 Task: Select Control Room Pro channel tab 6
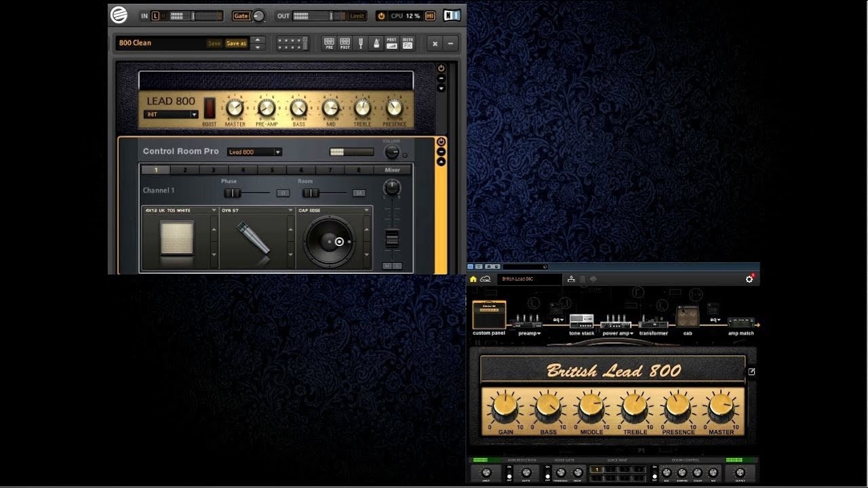[301, 170]
